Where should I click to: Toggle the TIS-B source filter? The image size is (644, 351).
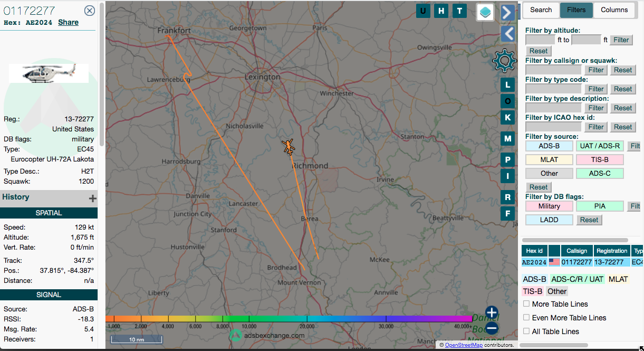tap(600, 159)
